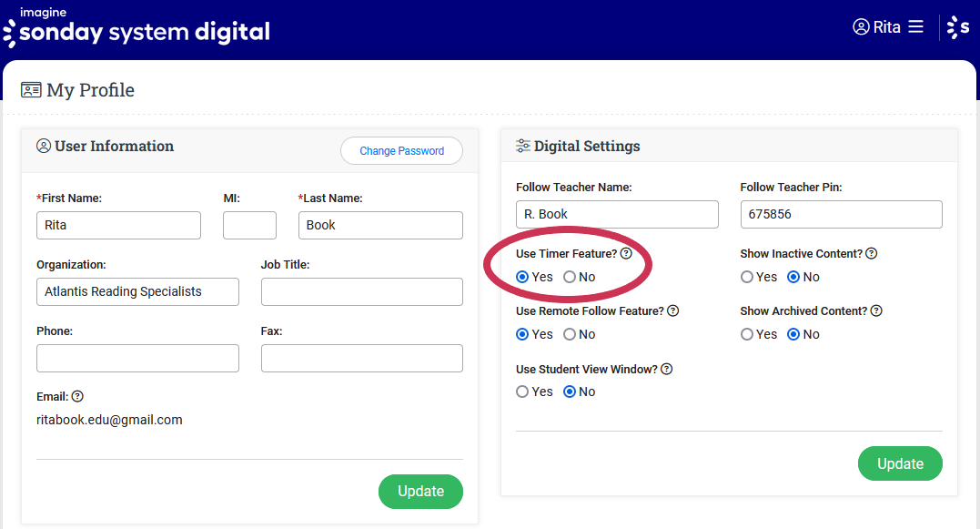Viewport: 980px width, 529px height.
Task: Enable Show Inactive Content
Action: (x=747, y=277)
